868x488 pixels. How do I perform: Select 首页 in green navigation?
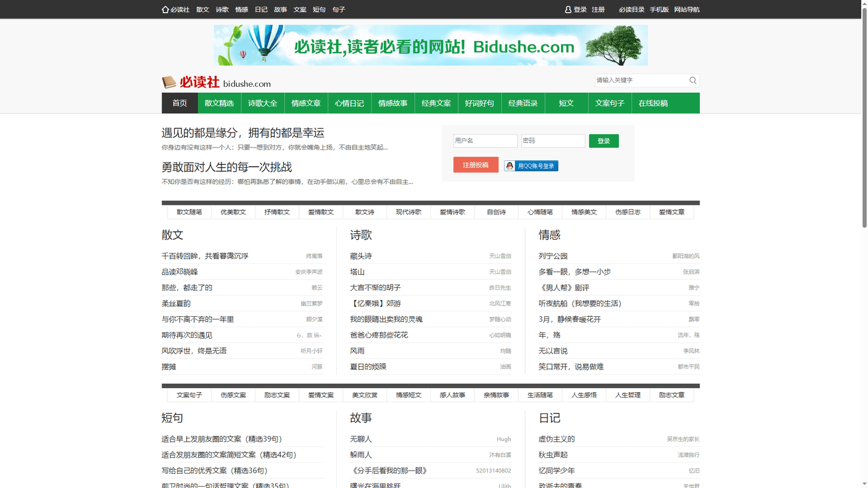tap(180, 103)
